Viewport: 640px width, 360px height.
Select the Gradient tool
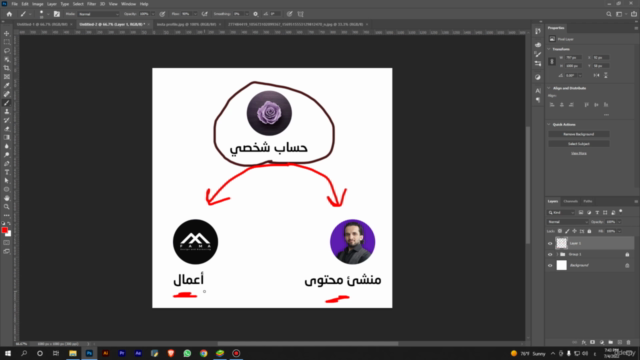point(7,138)
